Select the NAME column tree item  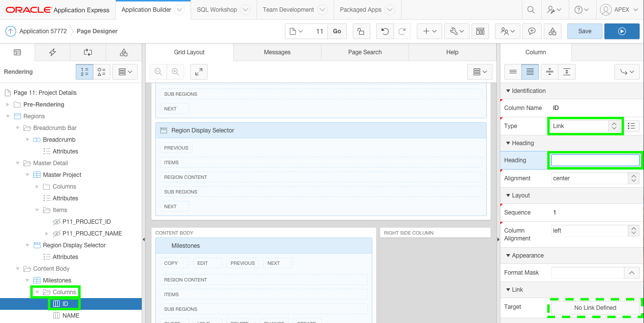pyautogui.click(x=71, y=316)
